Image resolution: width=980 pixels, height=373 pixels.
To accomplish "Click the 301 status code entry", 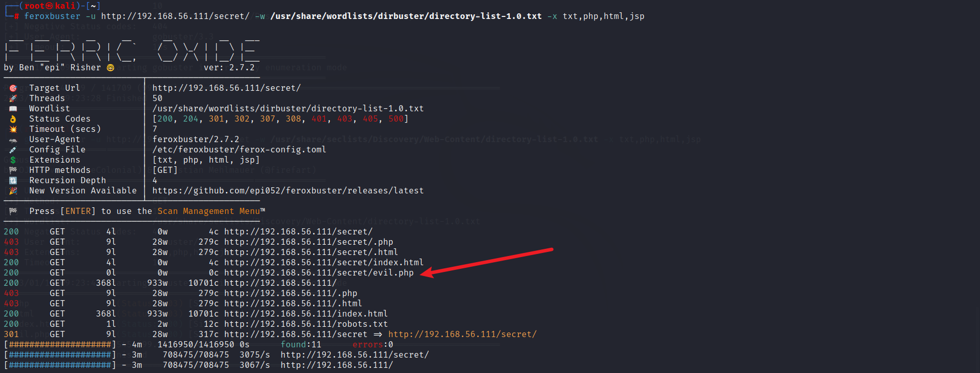I will pos(11,335).
